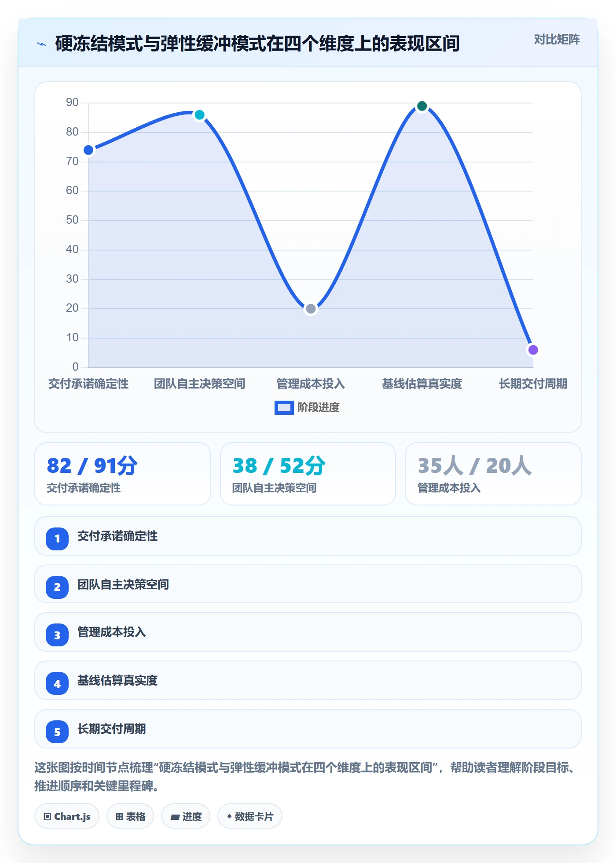Click the 长期交付周期 x-axis label
616x863 pixels.
click(533, 384)
